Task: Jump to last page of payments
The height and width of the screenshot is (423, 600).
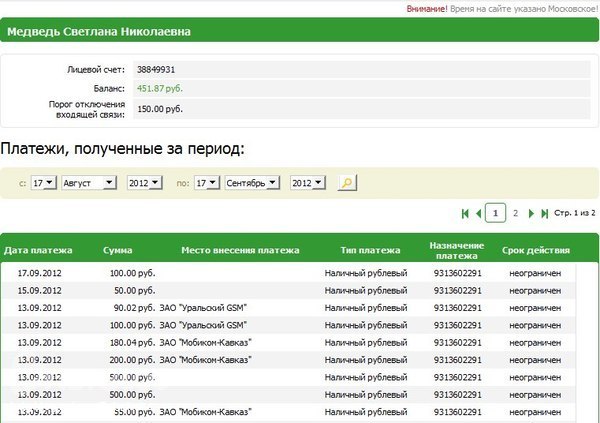Action: (x=544, y=213)
